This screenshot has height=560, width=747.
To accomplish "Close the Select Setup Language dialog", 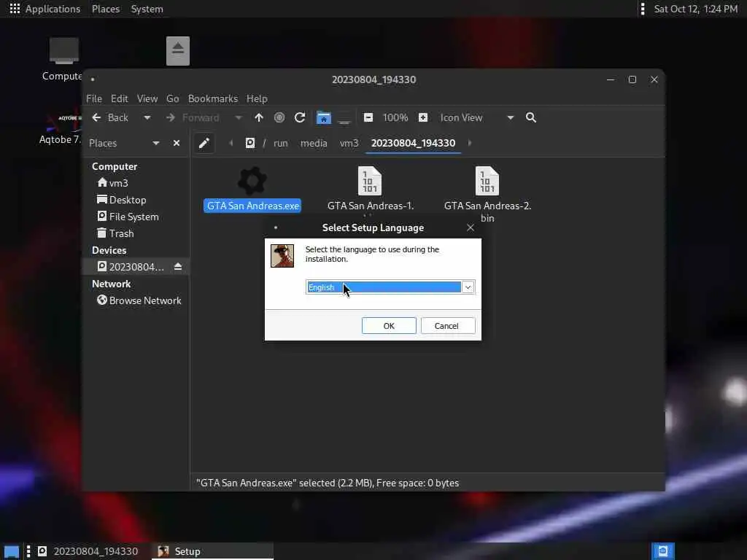I will pos(471,227).
